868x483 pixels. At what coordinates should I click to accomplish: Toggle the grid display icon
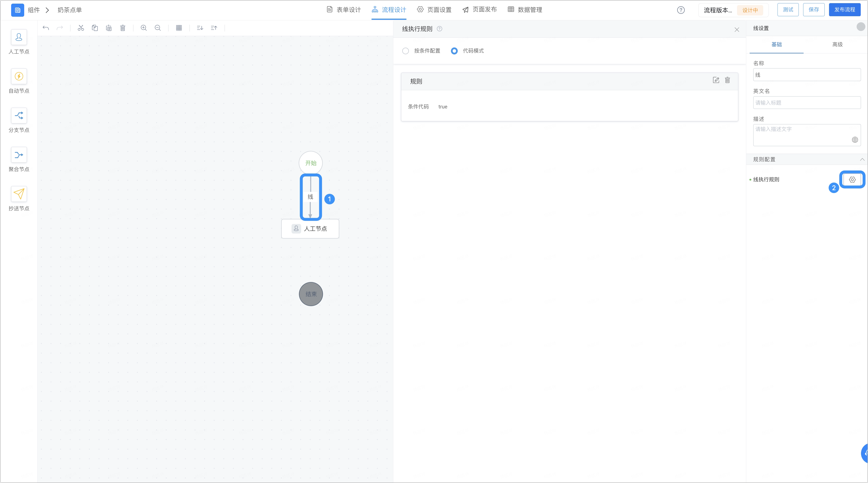[x=179, y=28]
